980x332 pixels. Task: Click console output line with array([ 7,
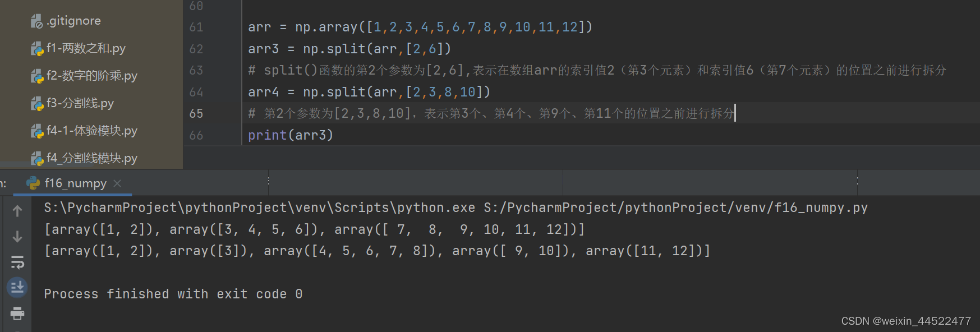(314, 229)
